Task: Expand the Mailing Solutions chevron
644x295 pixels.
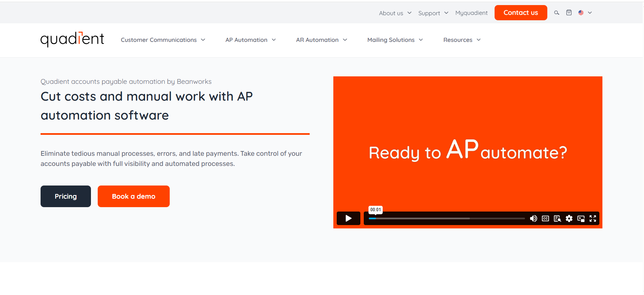Action: tap(421, 40)
